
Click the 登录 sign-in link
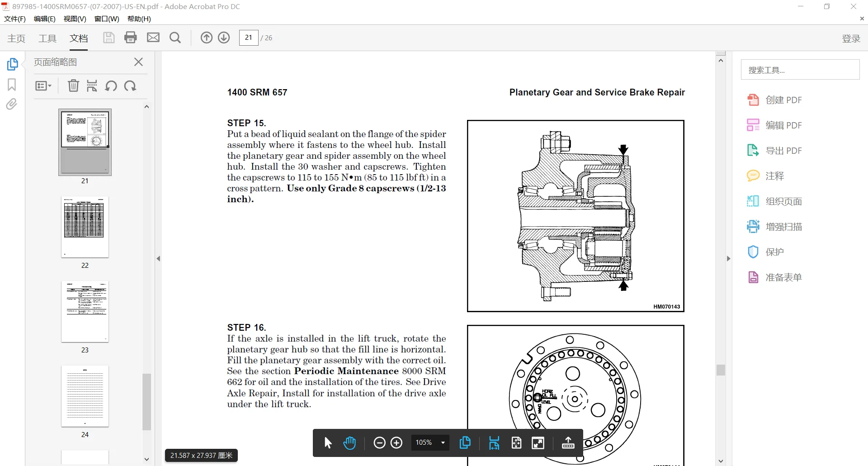point(851,38)
